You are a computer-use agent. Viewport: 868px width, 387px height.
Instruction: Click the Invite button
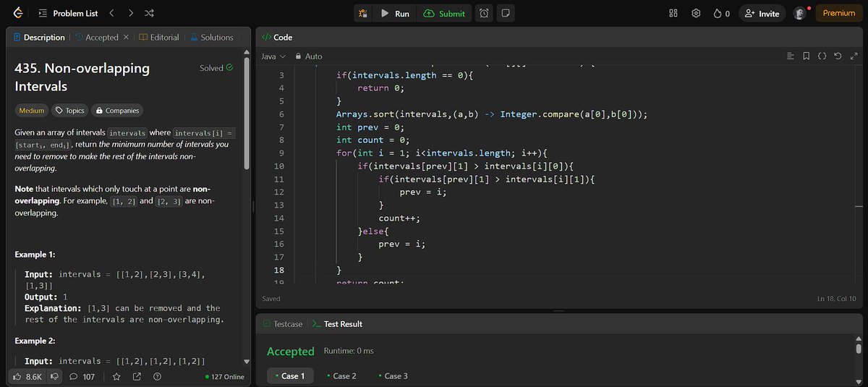point(762,13)
